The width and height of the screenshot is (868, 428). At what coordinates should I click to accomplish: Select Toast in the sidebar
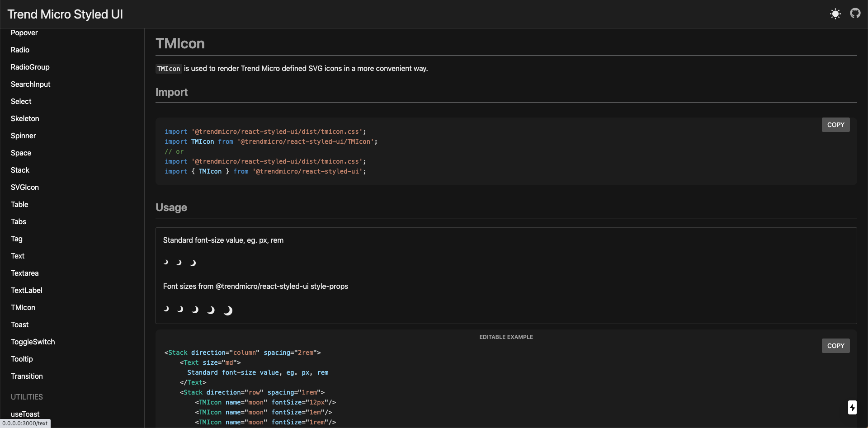click(19, 325)
